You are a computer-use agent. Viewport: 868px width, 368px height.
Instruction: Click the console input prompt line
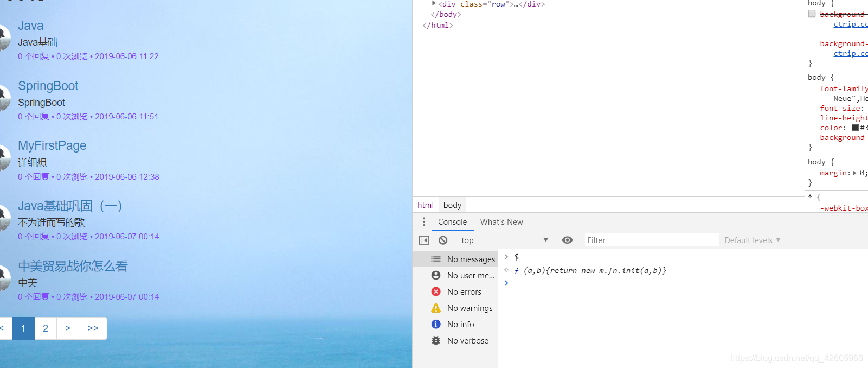683,283
